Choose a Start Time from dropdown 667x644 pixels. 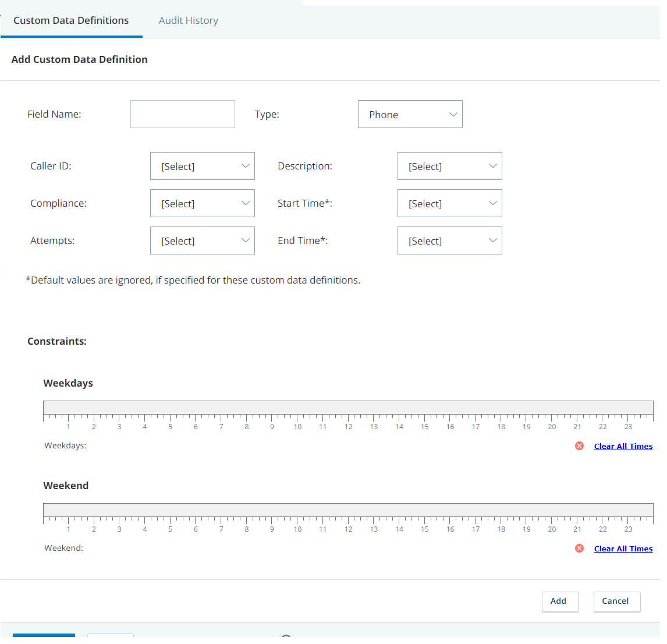(450, 203)
